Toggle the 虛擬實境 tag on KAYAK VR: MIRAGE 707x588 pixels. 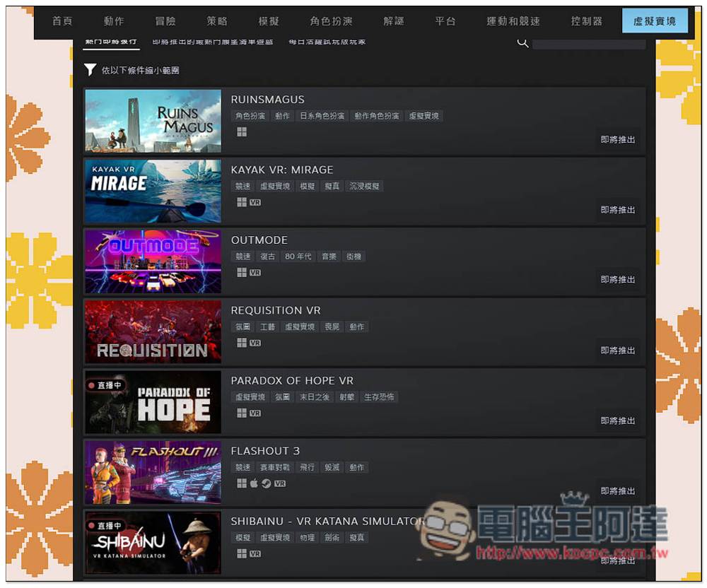(x=274, y=186)
